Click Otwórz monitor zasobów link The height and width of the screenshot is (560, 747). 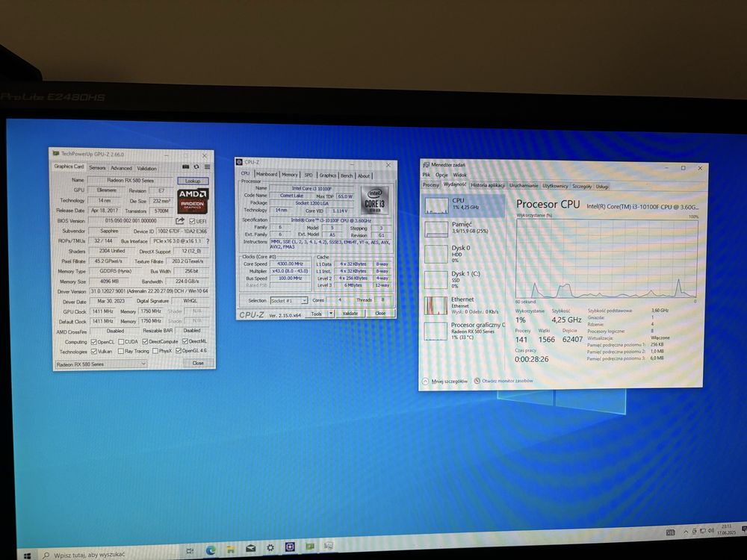[507, 381]
